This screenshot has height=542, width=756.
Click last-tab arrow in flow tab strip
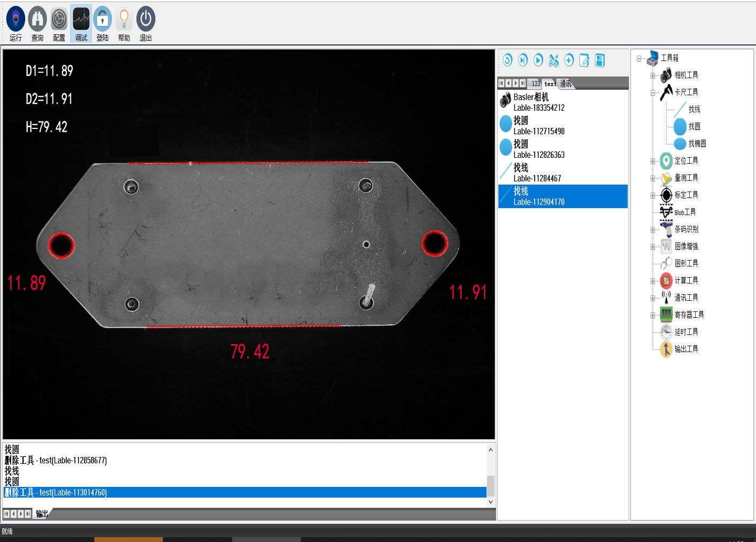tap(522, 83)
